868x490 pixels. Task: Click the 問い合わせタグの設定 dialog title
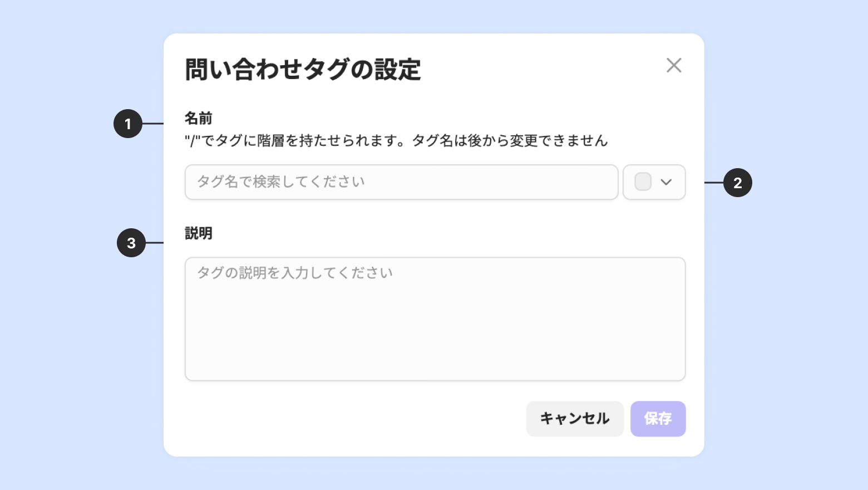coord(303,70)
